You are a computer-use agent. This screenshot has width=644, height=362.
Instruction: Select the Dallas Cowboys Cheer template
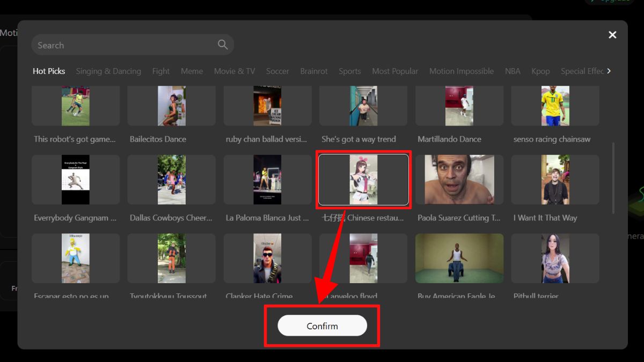pos(171,180)
